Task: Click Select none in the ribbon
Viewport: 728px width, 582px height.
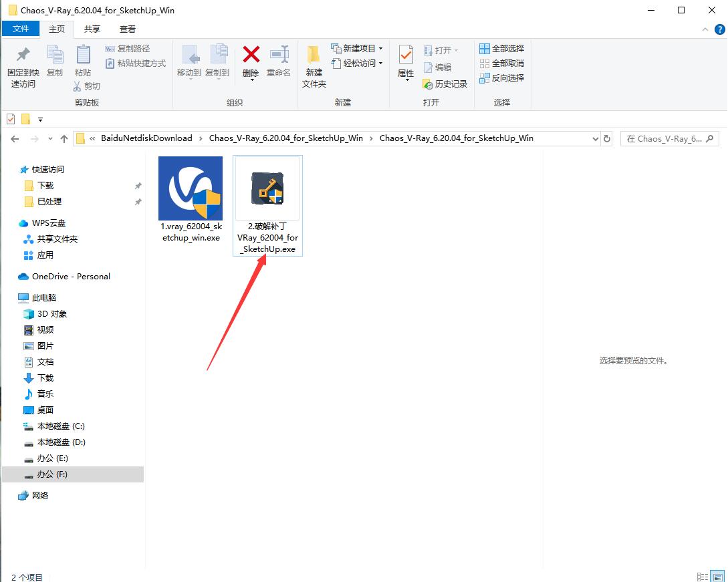Action: (x=502, y=63)
